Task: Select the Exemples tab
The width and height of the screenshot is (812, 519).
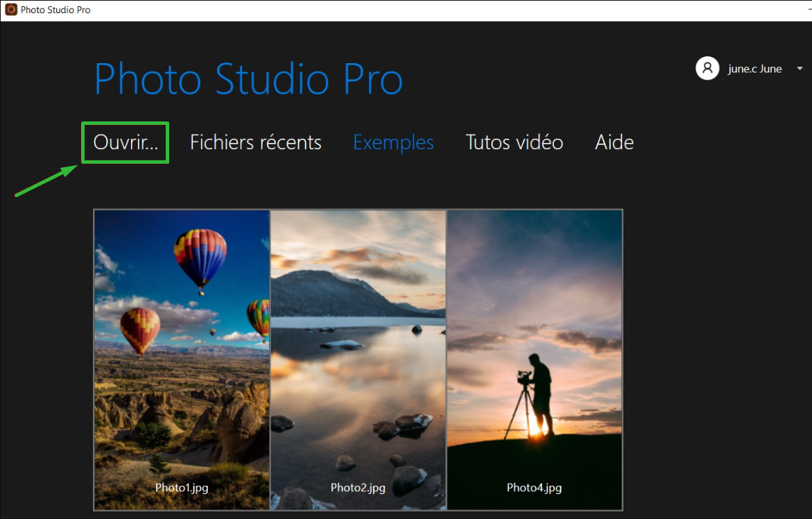Action: tap(393, 142)
